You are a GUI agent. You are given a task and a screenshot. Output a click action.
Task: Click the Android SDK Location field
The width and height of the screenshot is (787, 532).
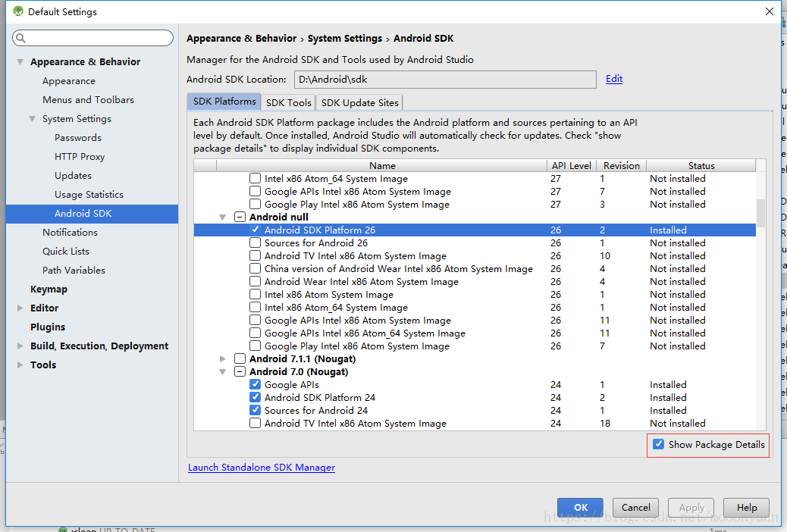[x=445, y=80]
